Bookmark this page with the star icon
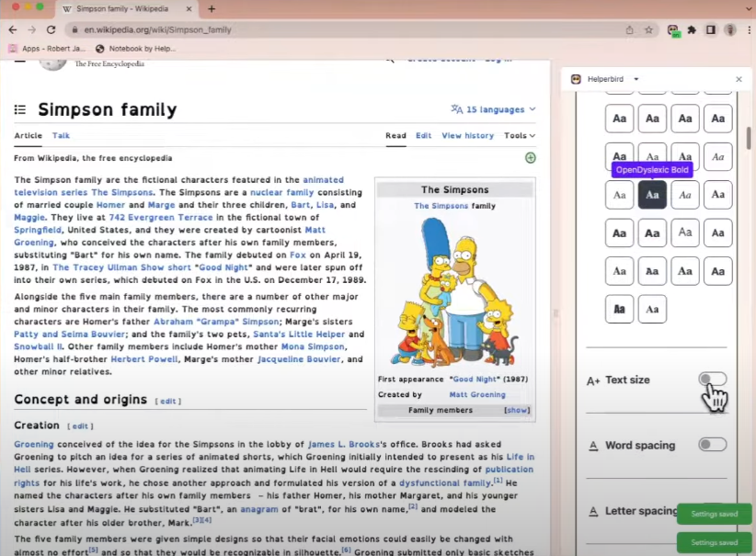Image resolution: width=756 pixels, height=556 pixels. [649, 30]
